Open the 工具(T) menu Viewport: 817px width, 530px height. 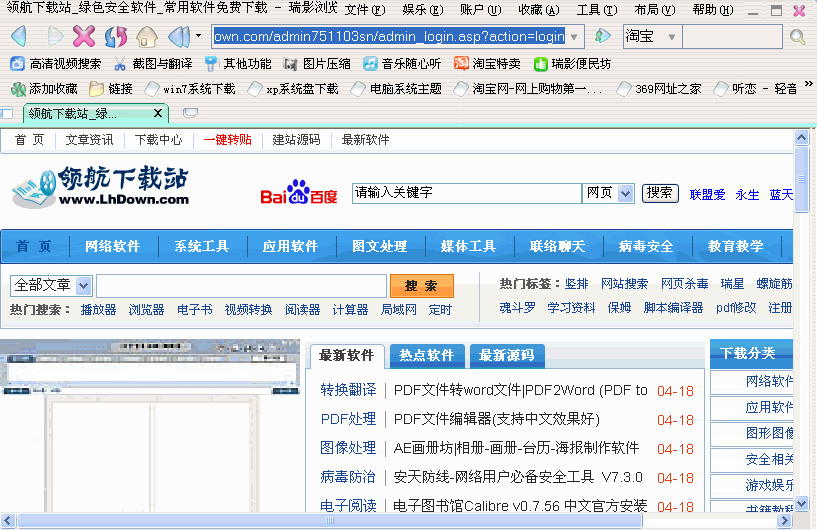[x=597, y=10]
